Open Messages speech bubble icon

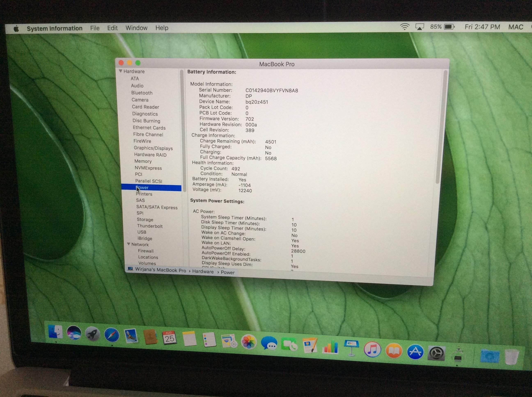coord(269,343)
